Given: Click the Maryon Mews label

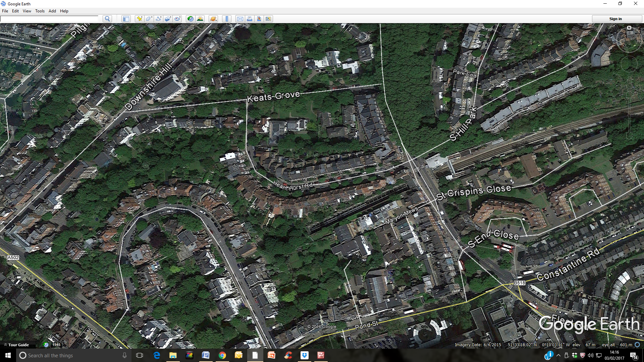Looking at the screenshot, I should [401, 216].
